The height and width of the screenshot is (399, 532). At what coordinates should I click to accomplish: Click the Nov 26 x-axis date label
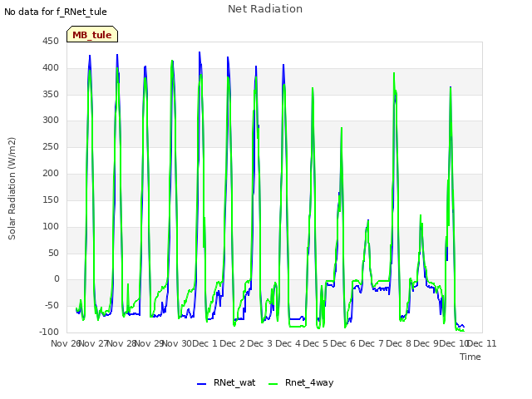click(65, 343)
